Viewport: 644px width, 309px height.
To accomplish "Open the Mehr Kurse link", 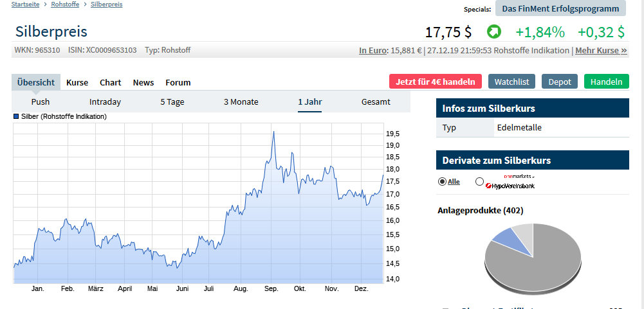I will [601, 50].
